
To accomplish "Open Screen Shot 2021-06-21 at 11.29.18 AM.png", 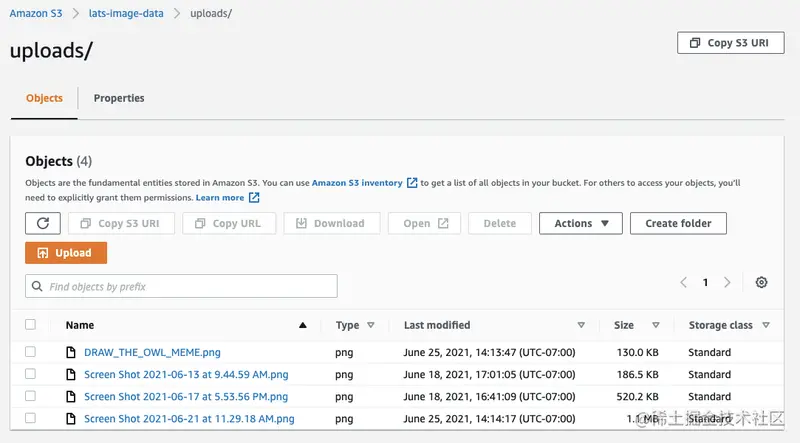I will (x=189, y=419).
